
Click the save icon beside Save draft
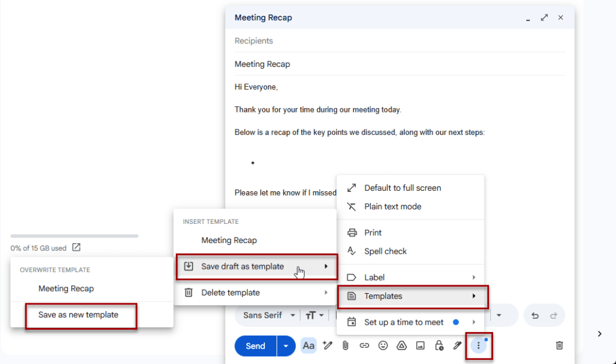[188, 266]
